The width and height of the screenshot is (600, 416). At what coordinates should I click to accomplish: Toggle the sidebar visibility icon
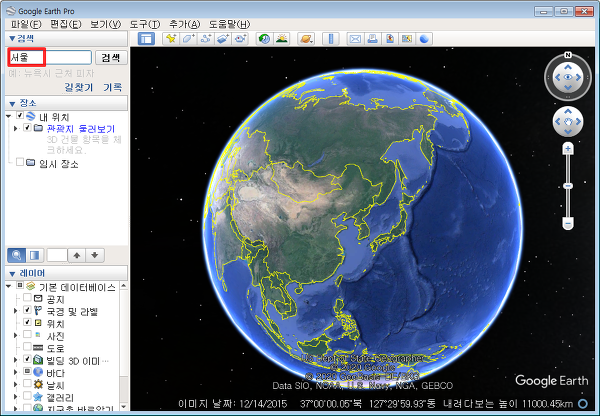(x=146, y=39)
